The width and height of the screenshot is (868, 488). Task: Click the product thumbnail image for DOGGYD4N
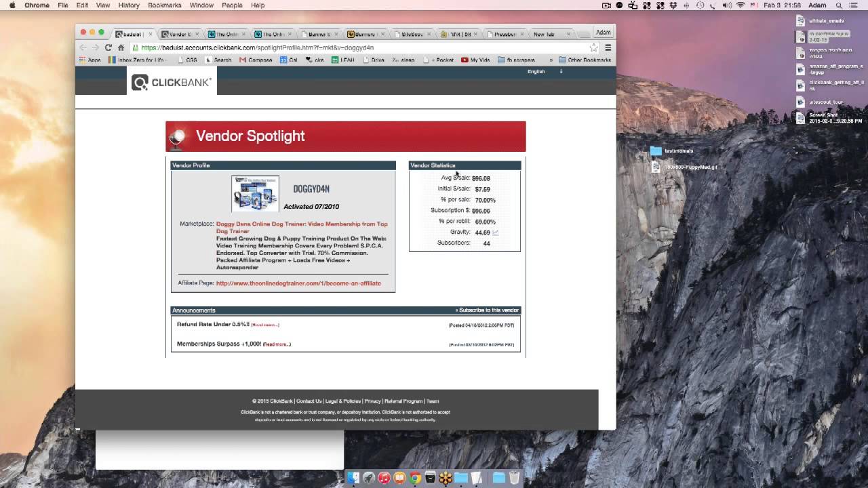[255, 194]
